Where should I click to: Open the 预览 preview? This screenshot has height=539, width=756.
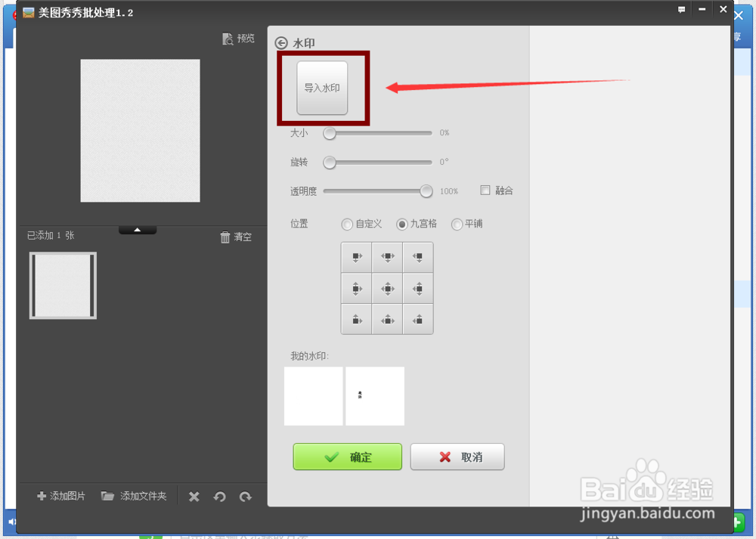pyautogui.click(x=238, y=39)
